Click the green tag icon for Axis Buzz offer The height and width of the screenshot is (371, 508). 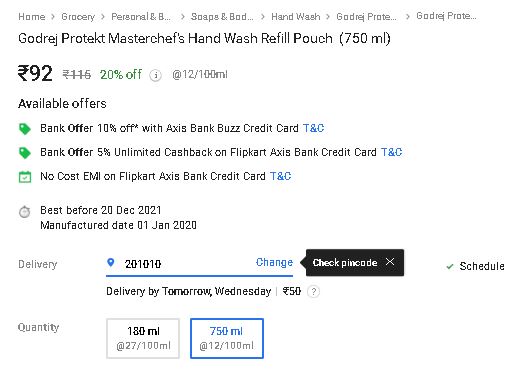coord(25,129)
